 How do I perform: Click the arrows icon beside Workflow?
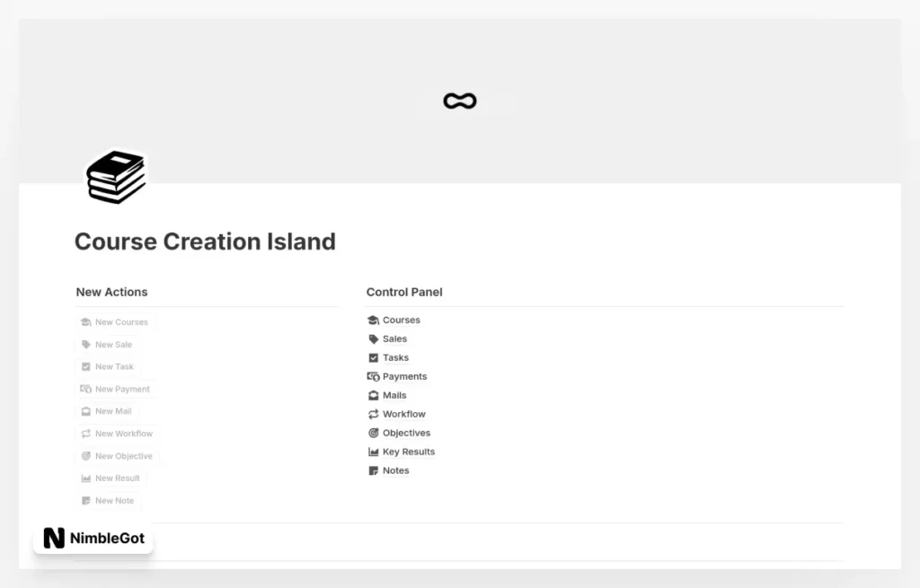(x=374, y=415)
